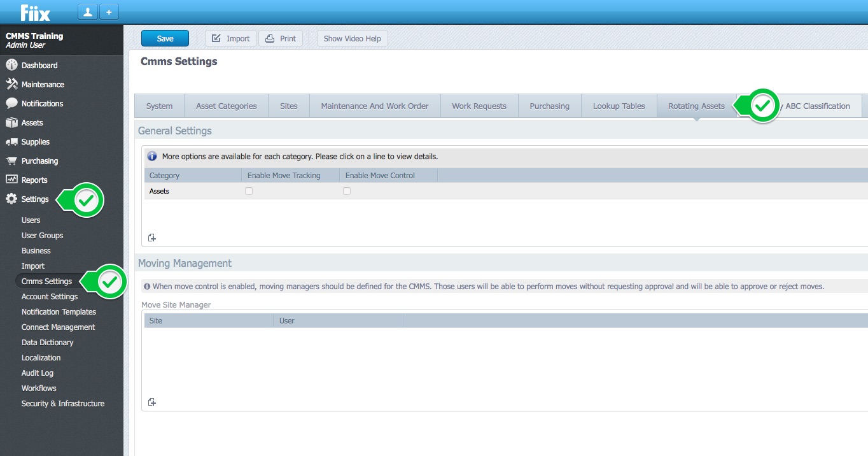The height and width of the screenshot is (456, 868).
Task: Click the Supplies truck icon
Action: click(11, 141)
